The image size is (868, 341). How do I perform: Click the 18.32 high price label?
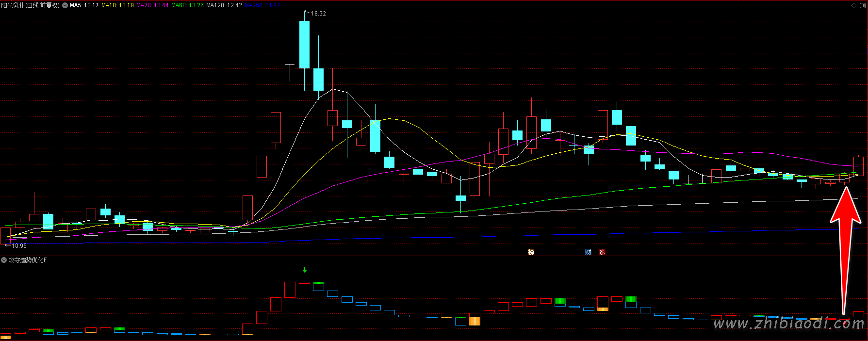pos(318,14)
